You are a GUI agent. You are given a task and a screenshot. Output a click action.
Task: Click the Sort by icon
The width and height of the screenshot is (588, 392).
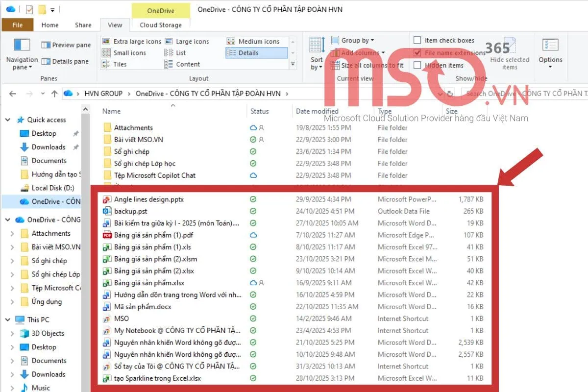pyautogui.click(x=317, y=46)
